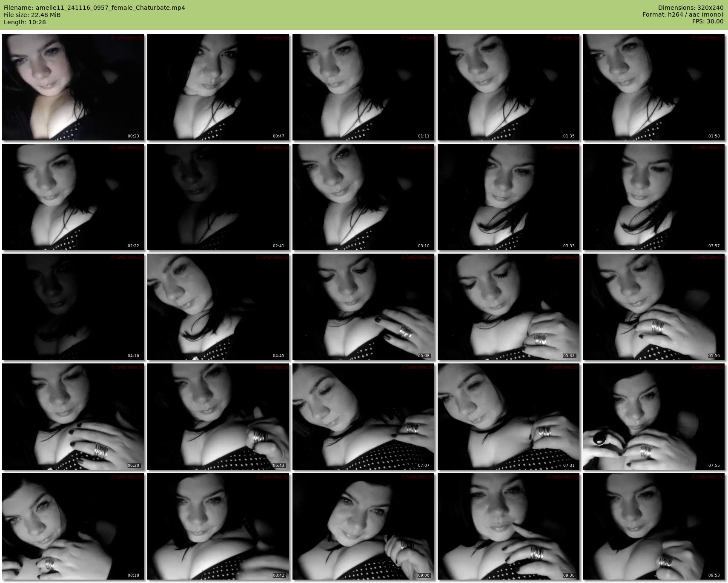
Task: Open the thumbnail marked 01:11
Action: pos(363,87)
